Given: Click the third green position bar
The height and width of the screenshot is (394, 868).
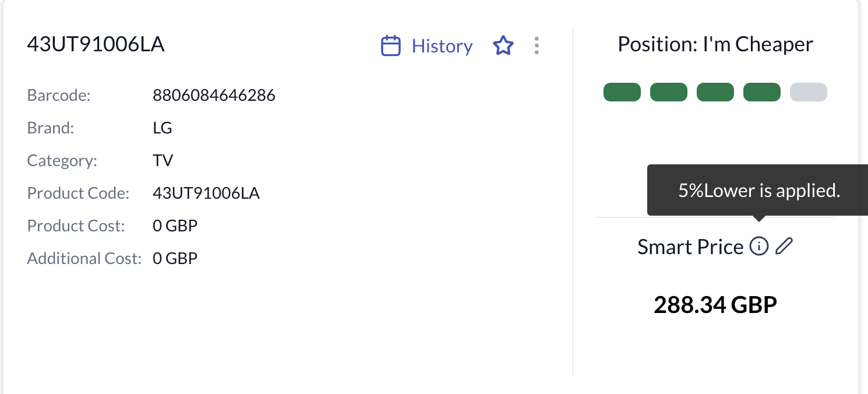Looking at the screenshot, I should click(x=715, y=92).
